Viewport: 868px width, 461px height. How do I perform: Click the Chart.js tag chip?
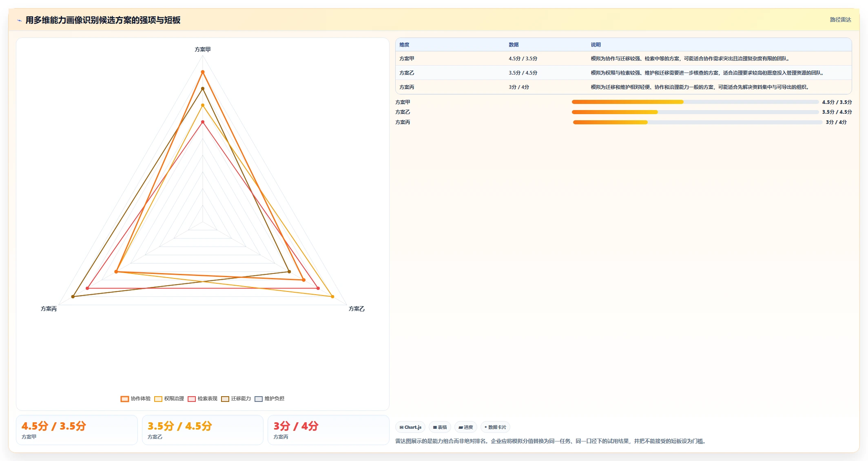pos(410,427)
